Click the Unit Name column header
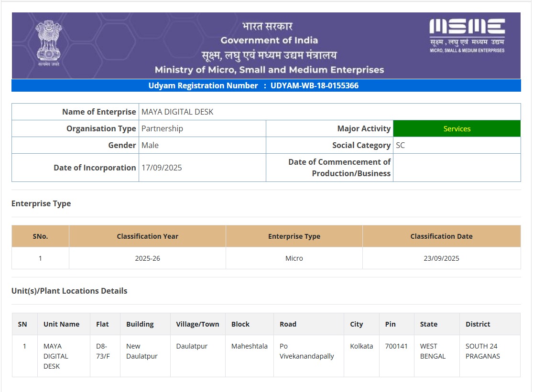 point(61,324)
